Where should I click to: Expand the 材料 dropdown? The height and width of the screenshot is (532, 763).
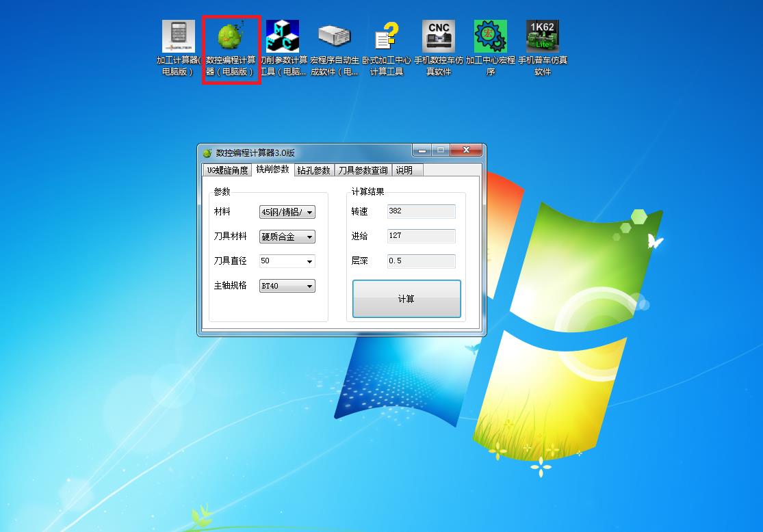pyautogui.click(x=309, y=213)
